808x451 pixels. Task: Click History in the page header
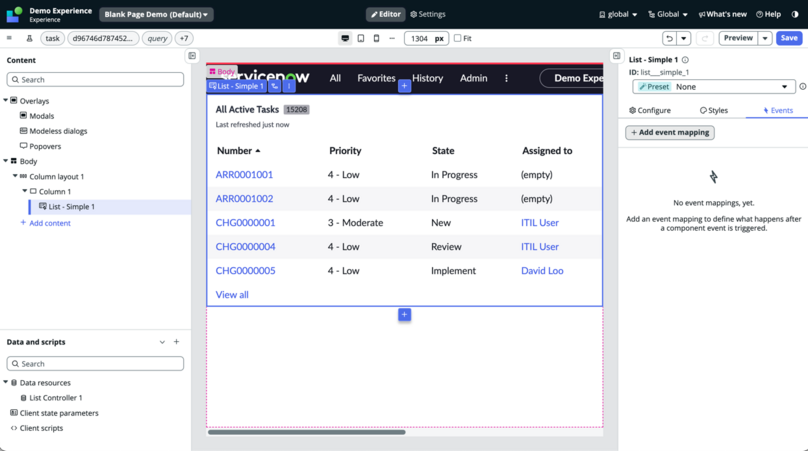[427, 78]
